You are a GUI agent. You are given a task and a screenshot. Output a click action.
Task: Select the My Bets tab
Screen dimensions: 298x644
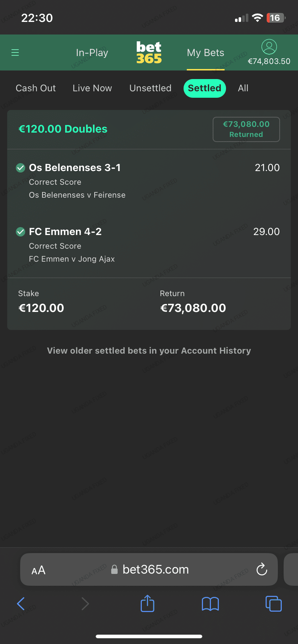click(206, 53)
